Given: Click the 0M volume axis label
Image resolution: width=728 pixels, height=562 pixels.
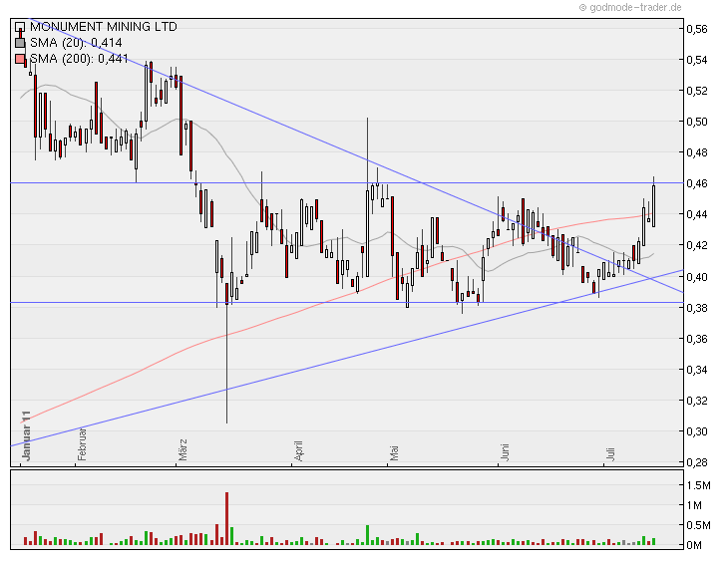Looking at the screenshot, I should click(x=694, y=545).
